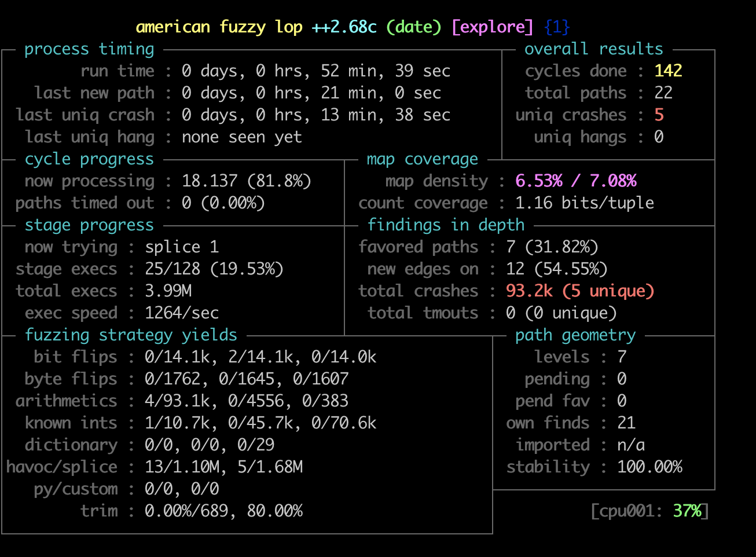Screen dimensions: 756x557
Task: Click the byte flips yields '0/1762, 0/1645, 0/1607'
Action: coord(247,379)
